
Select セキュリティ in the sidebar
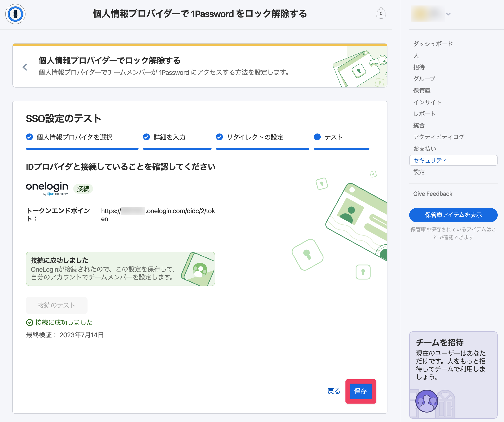pyautogui.click(x=453, y=160)
